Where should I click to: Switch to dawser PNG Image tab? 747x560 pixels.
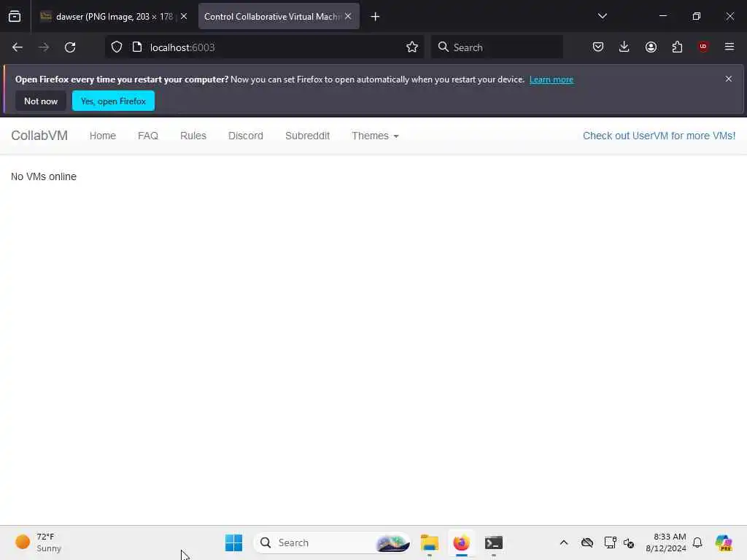click(x=113, y=17)
